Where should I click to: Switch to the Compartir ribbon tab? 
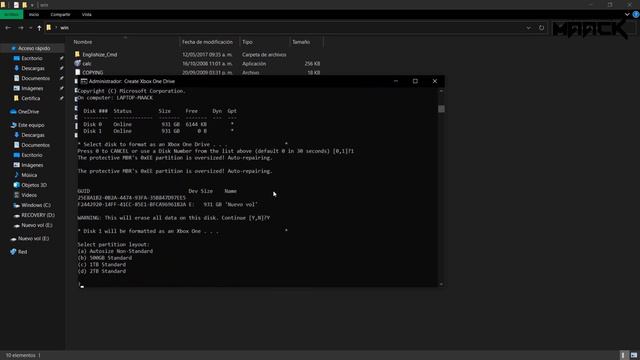(60, 14)
